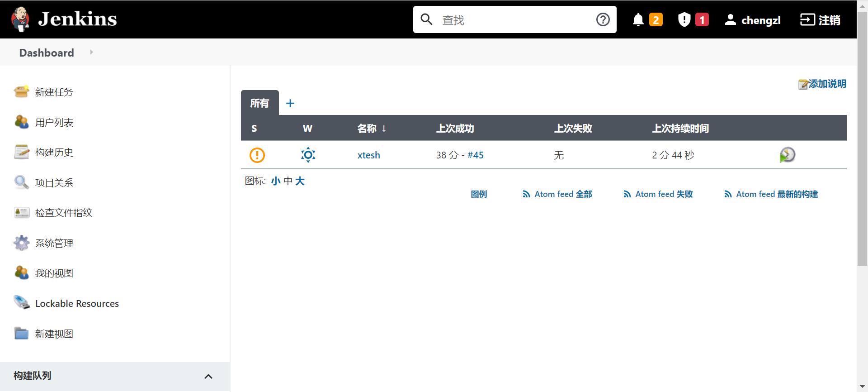
Task: Schedule a build for xtesh icon
Action: click(787, 155)
